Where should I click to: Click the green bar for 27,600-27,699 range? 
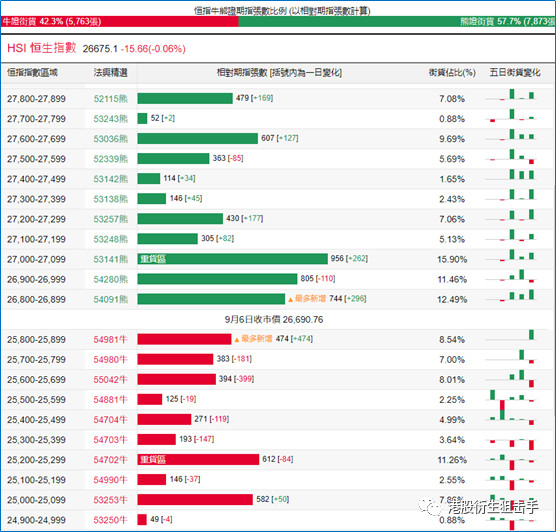click(x=198, y=139)
